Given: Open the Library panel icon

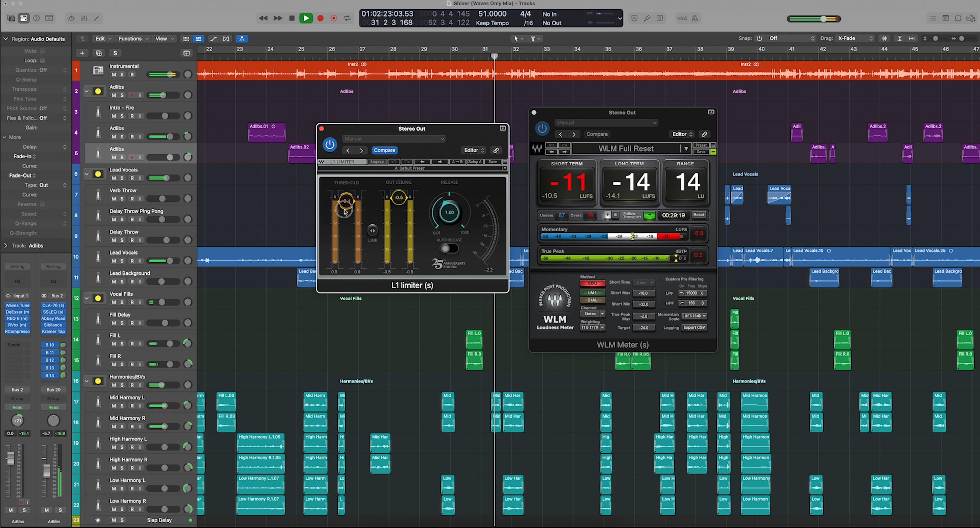Looking at the screenshot, I should 11,18.
